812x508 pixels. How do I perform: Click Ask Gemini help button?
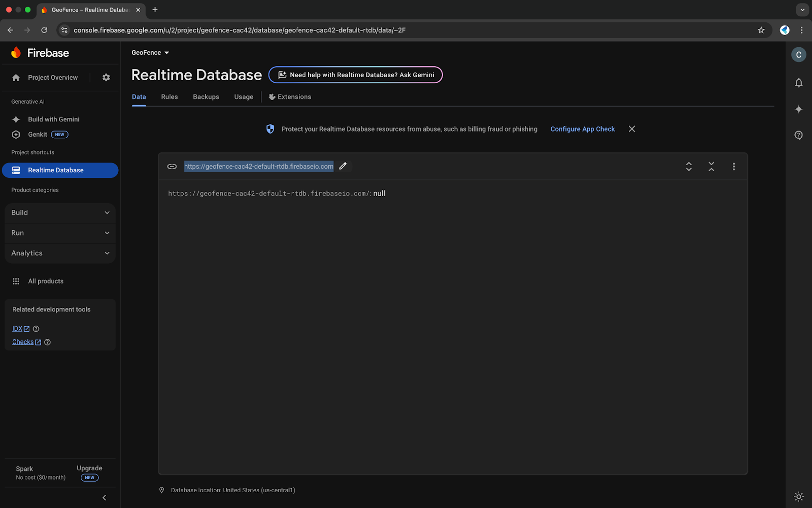pos(355,75)
